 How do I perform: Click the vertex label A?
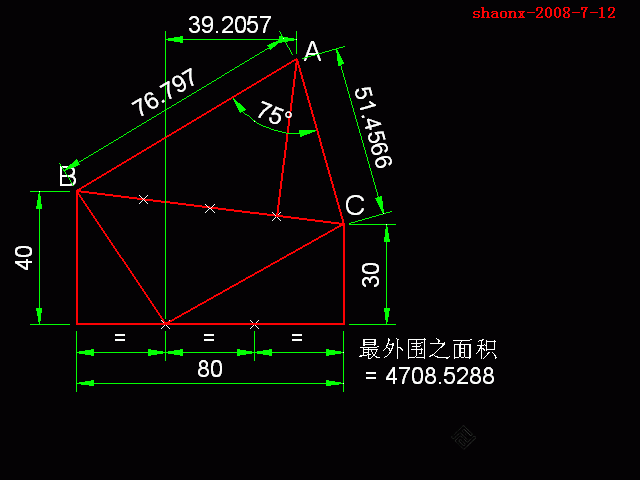[312, 51]
